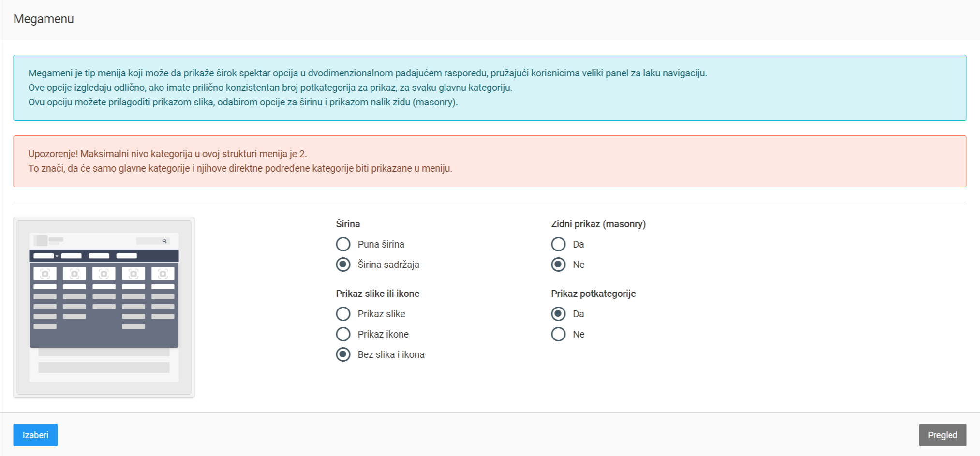Click the search magnifier icon in the preview
Image resolution: width=980 pixels, height=456 pixels.
click(164, 241)
